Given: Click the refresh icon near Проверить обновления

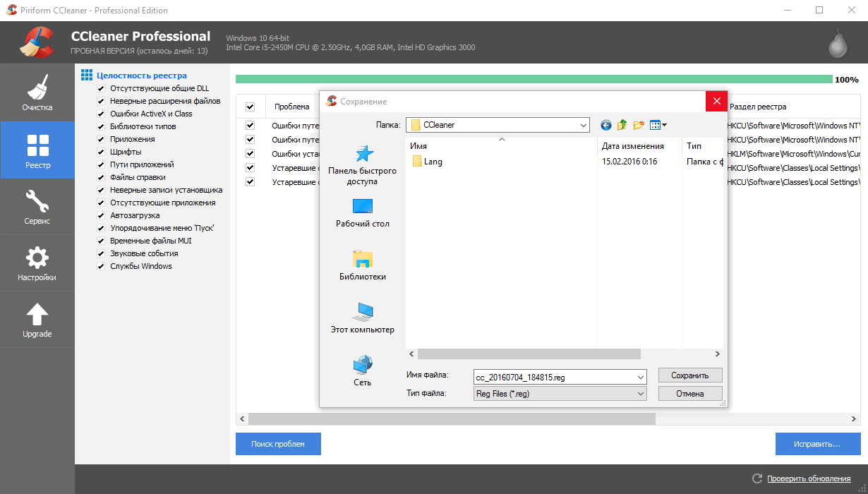Looking at the screenshot, I should tap(757, 478).
